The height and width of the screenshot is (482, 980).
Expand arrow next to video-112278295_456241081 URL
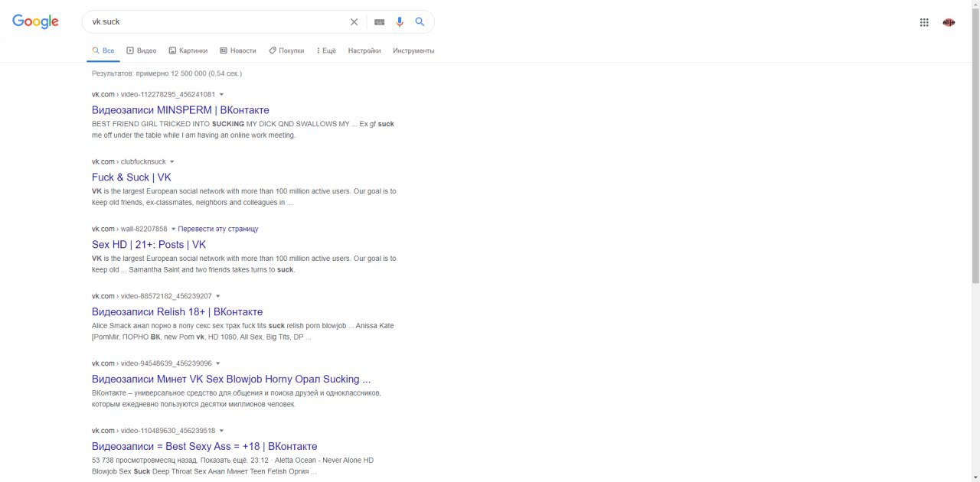tap(221, 95)
